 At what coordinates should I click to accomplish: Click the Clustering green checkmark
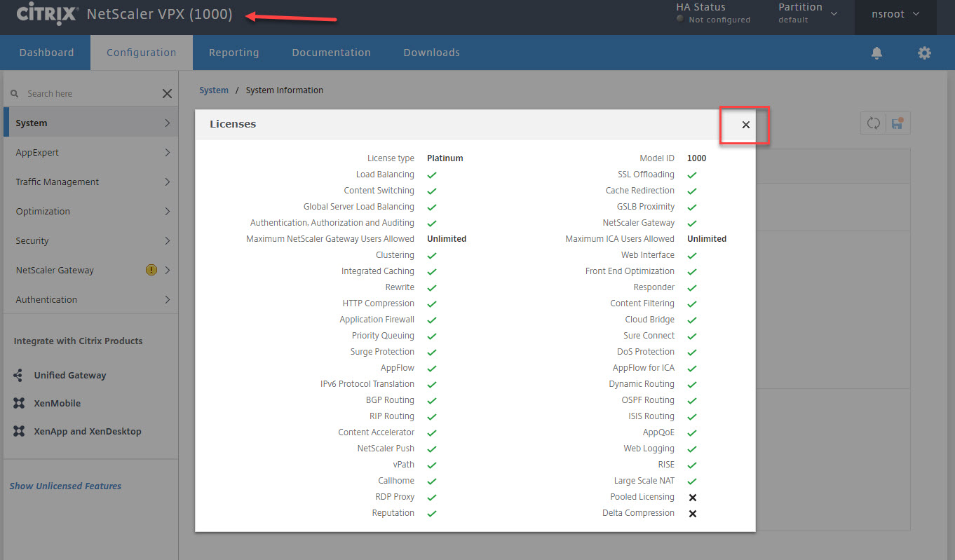click(x=432, y=255)
